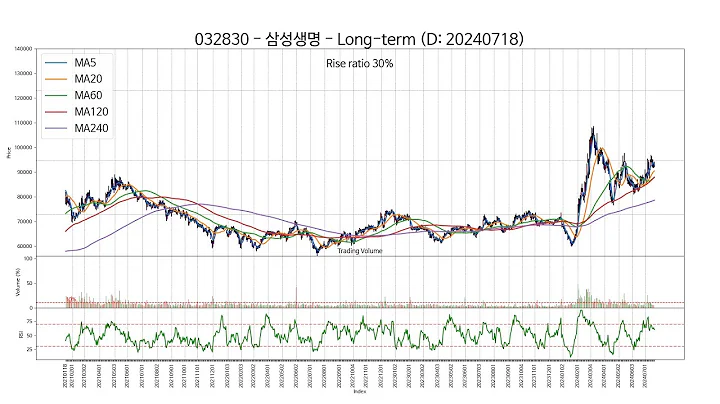Click the 'RSI' y-axis label
This screenshot has width=720, height=404.
[x=21, y=335]
